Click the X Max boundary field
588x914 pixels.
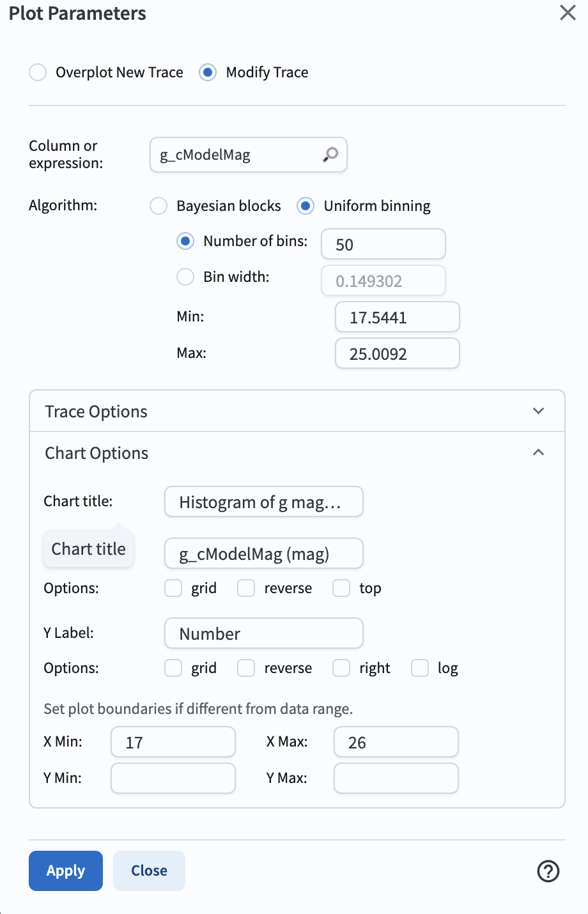396,742
